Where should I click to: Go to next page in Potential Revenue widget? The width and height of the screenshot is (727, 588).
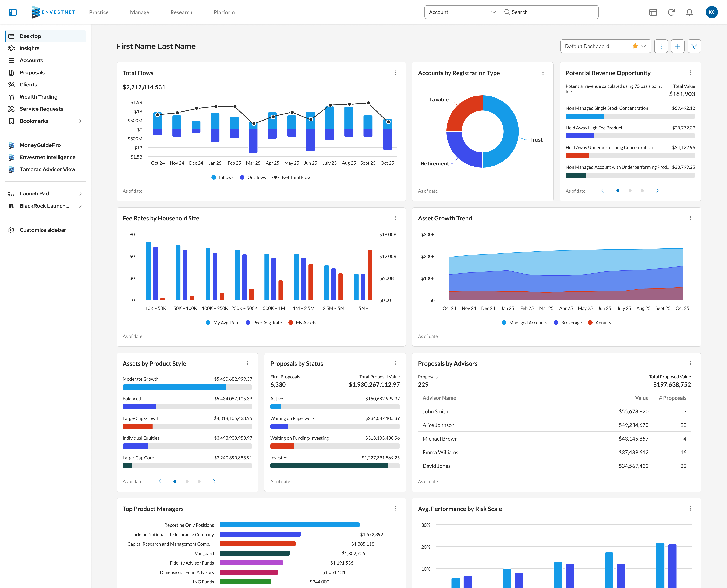click(657, 191)
